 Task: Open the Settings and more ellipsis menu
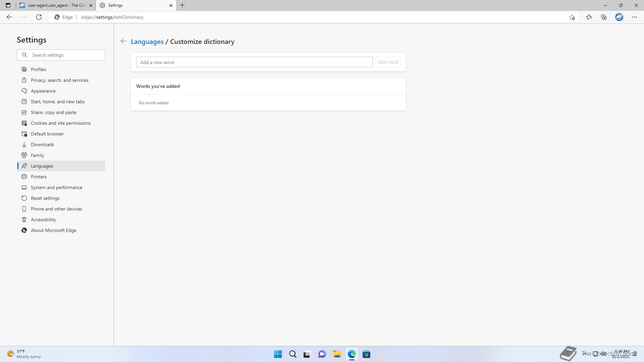(x=634, y=17)
